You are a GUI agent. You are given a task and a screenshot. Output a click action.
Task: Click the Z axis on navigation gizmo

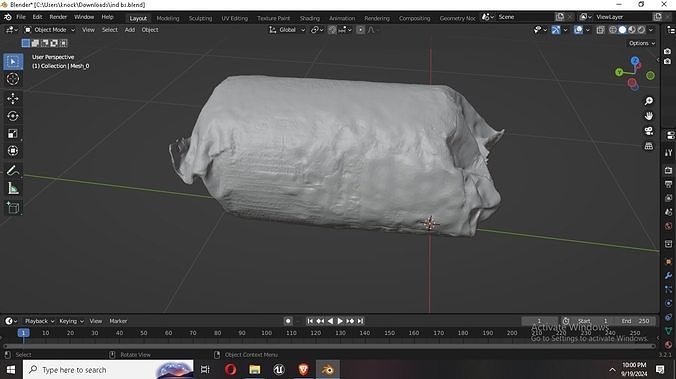coord(635,61)
